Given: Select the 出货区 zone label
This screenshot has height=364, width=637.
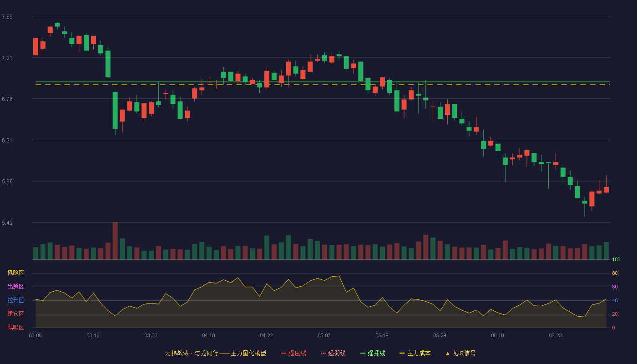Looking at the screenshot, I should pyautogui.click(x=15, y=287).
